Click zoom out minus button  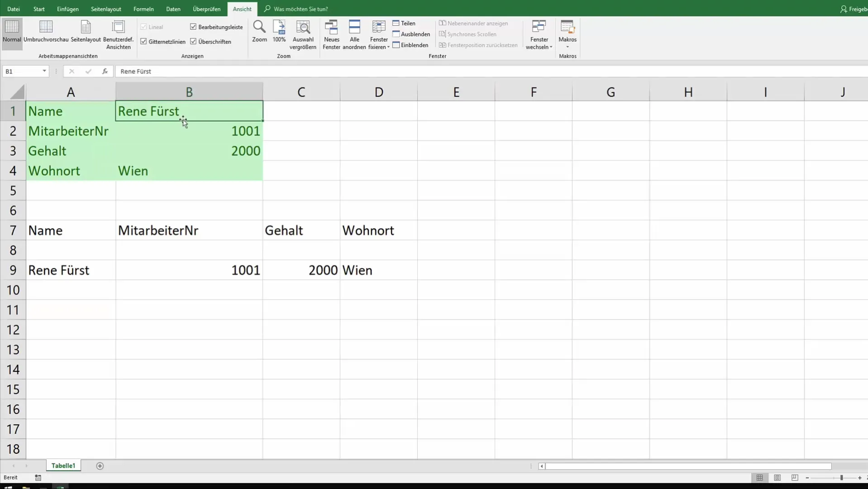point(807,478)
